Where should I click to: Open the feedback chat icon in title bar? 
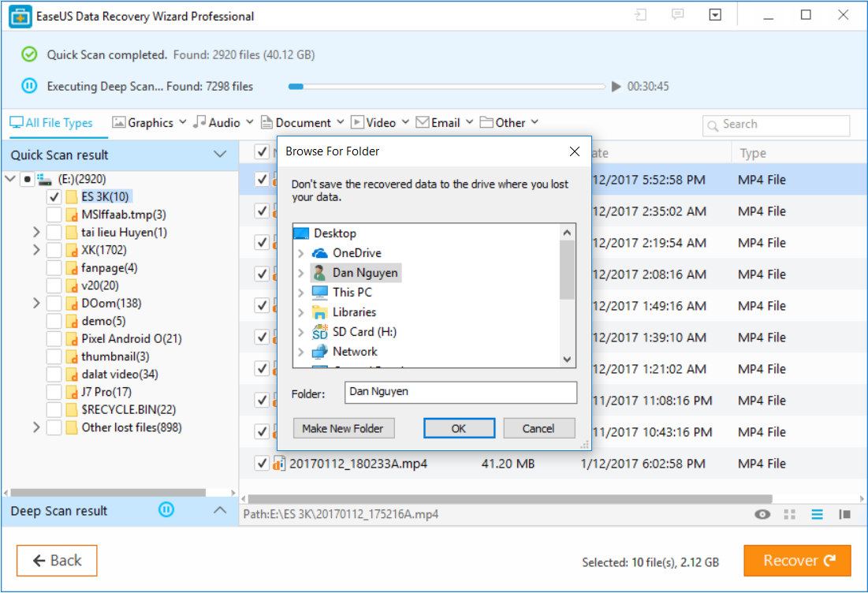tap(677, 14)
